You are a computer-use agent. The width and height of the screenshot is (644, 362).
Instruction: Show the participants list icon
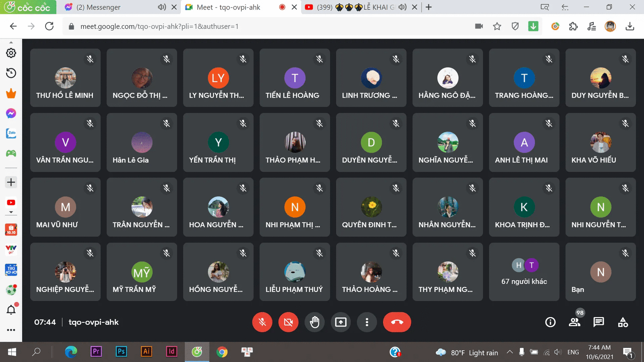point(574,322)
